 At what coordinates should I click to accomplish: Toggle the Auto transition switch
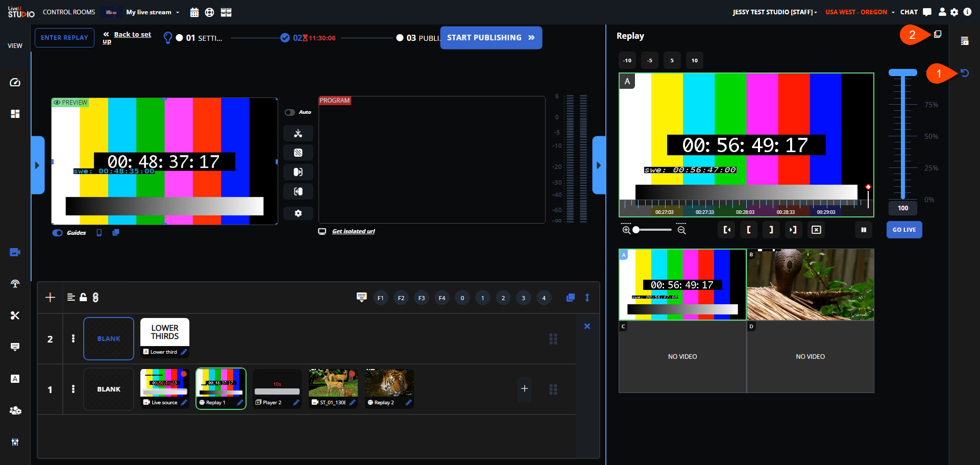290,112
